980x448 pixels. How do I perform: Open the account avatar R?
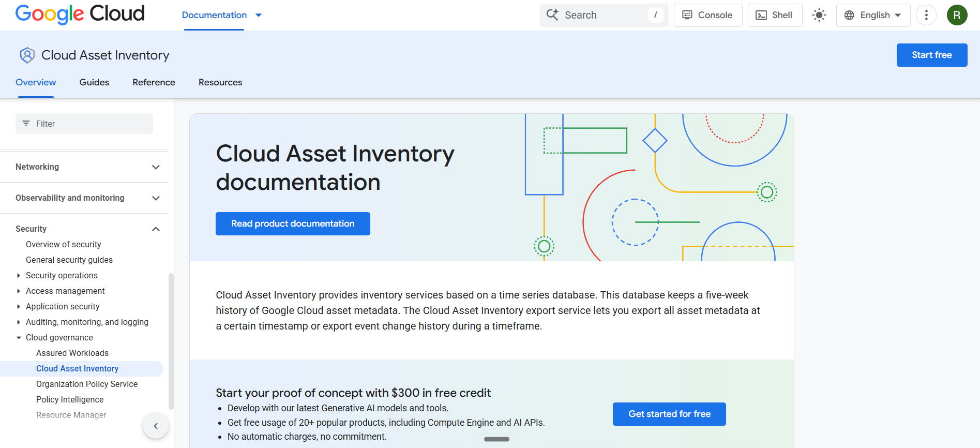pos(957,15)
